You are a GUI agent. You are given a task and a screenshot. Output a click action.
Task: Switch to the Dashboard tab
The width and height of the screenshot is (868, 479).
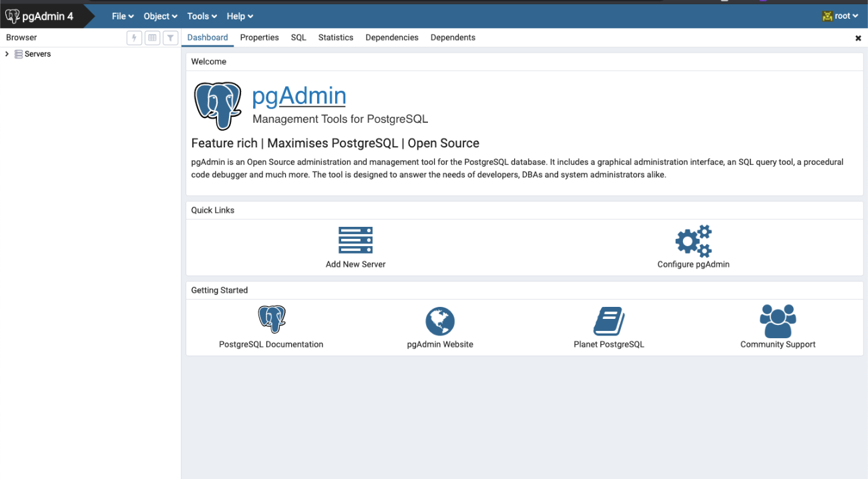point(208,37)
